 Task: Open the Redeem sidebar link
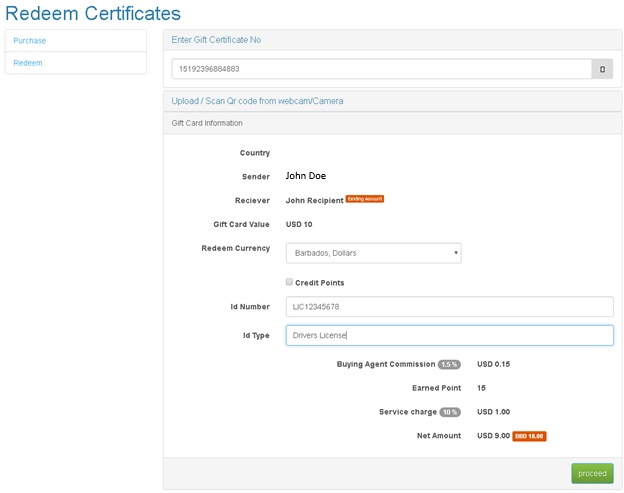[28, 63]
